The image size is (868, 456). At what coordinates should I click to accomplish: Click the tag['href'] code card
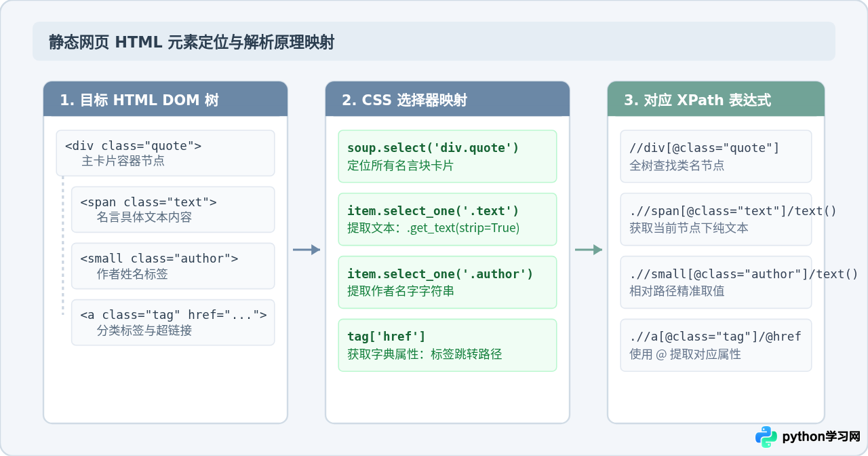tap(448, 345)
